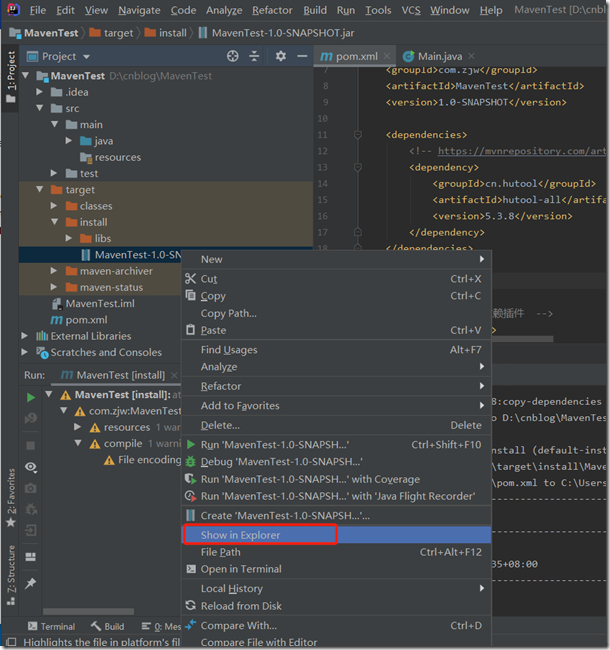Screen dimensions: 610x650
Task: Open the mvnrepository.com link in pom.xml
Action: tap(521, 151)
